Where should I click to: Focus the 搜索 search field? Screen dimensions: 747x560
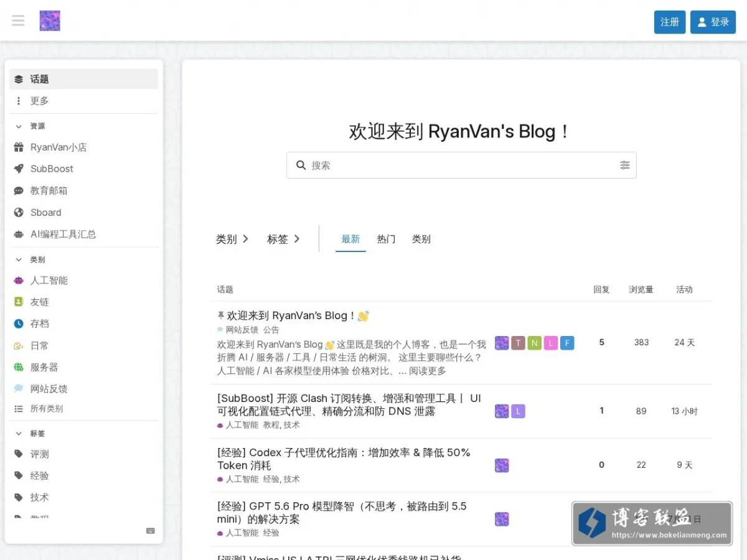click(x=461, y=165)
